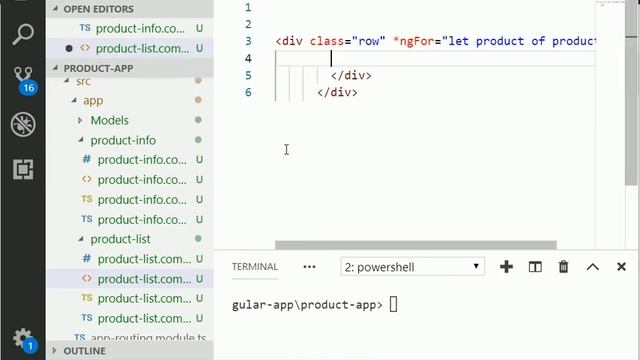Open product-info.co... TS file in Open Editors
Viewport: 640px width, 360px height.
click(x=130, y=29)
